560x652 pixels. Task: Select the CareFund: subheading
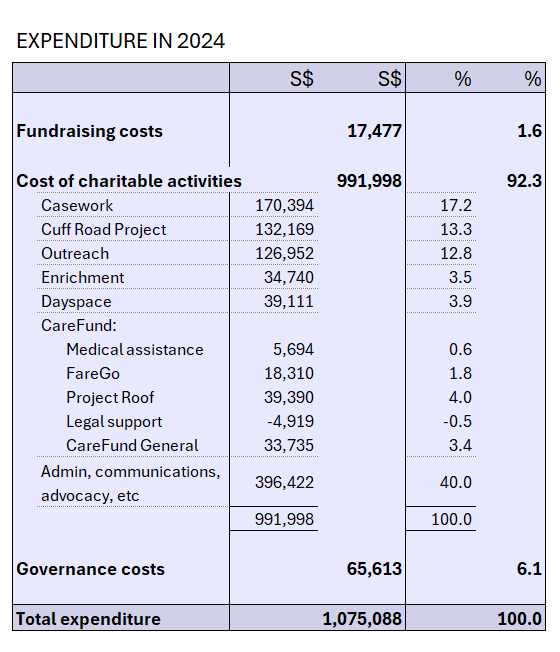coord(79,326)
